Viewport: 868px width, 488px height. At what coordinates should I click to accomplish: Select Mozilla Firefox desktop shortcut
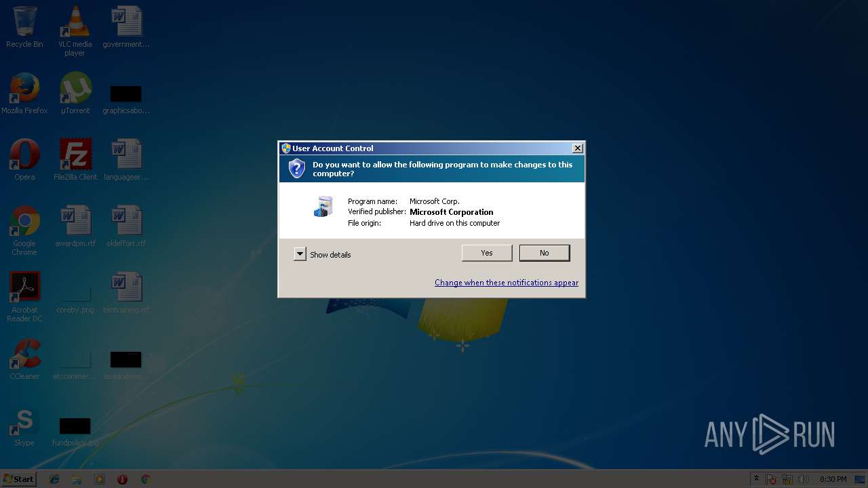tap(24, 94)
